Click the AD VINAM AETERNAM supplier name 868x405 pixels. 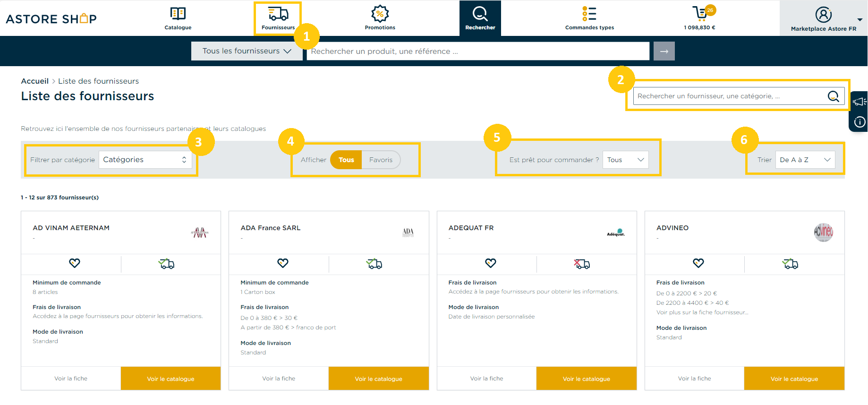pos(71,228)
